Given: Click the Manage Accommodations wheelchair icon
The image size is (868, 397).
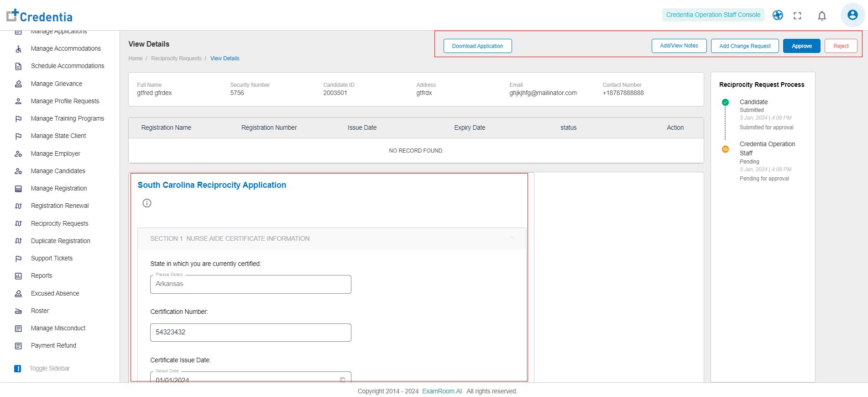Looking at the screenshot, I should [x=18, y=49].
